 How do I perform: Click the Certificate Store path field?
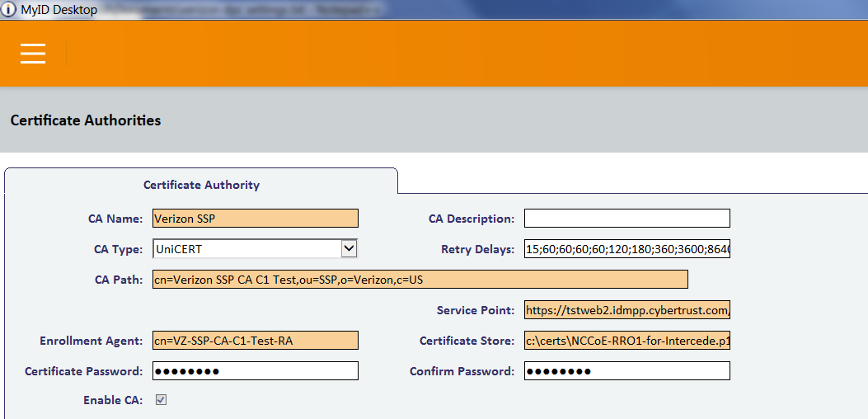coord(627,341)
